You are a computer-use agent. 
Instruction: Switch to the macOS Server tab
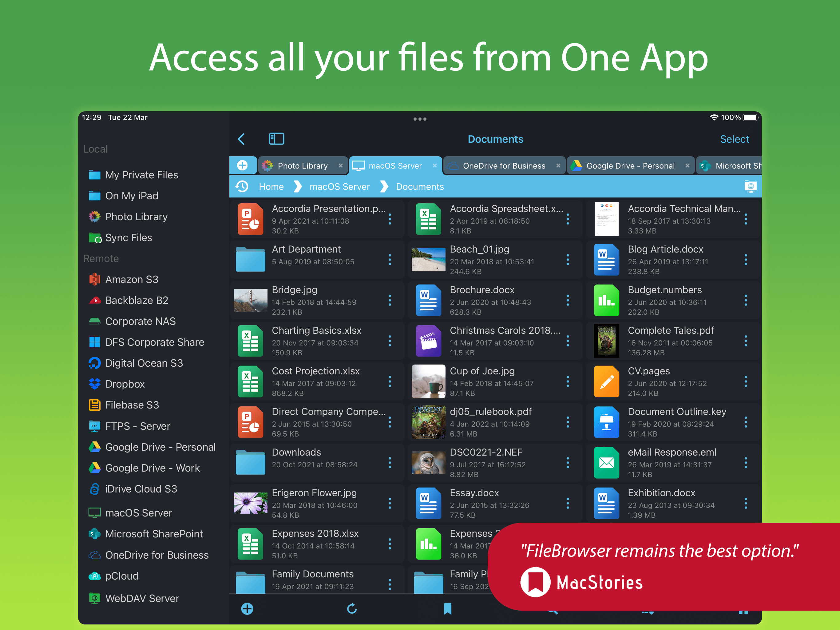[395, 166]
